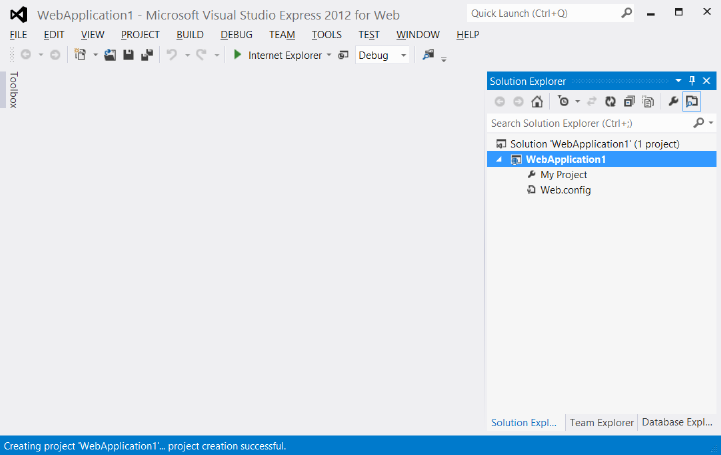Open the TEST menu
Screen dimensions: 721x455
(x=369, y=35)
